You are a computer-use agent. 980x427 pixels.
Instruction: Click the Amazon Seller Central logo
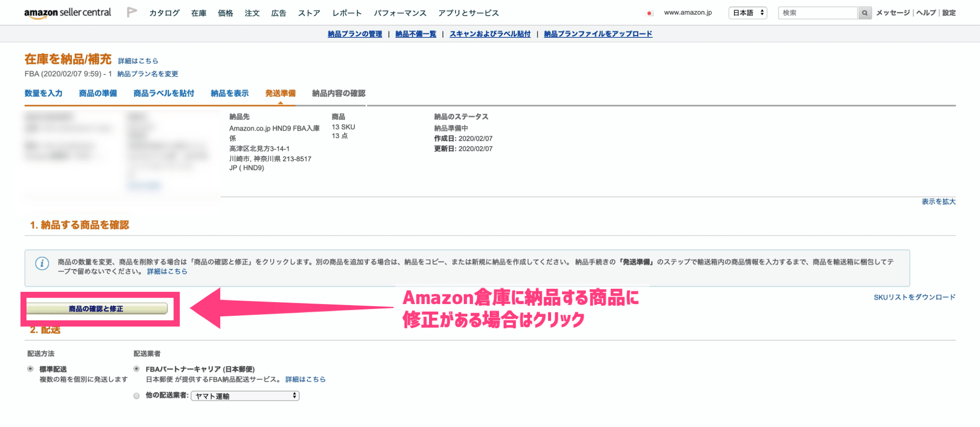coord(68,13)
